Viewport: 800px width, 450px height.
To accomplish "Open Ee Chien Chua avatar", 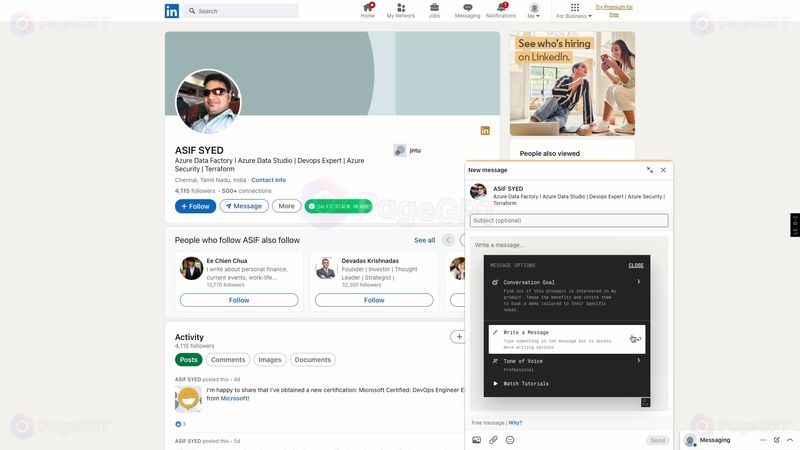I will [x=191, y=268].
